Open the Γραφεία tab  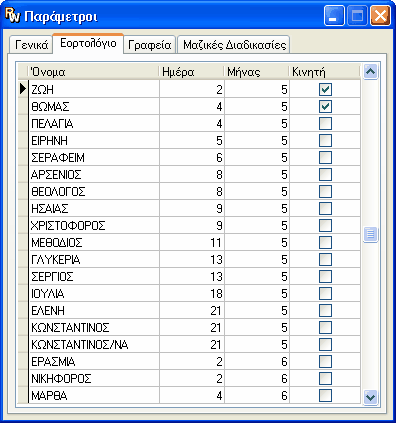click(150, 45)
